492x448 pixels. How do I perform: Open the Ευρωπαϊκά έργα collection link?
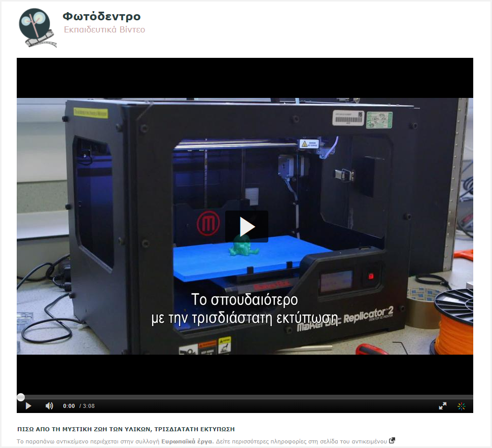187,441
